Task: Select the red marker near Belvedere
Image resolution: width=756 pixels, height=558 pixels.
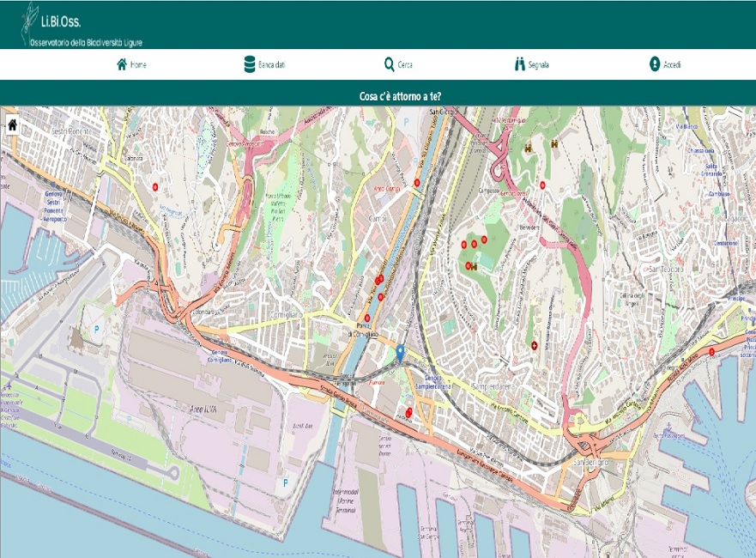Action: point(542,185)
